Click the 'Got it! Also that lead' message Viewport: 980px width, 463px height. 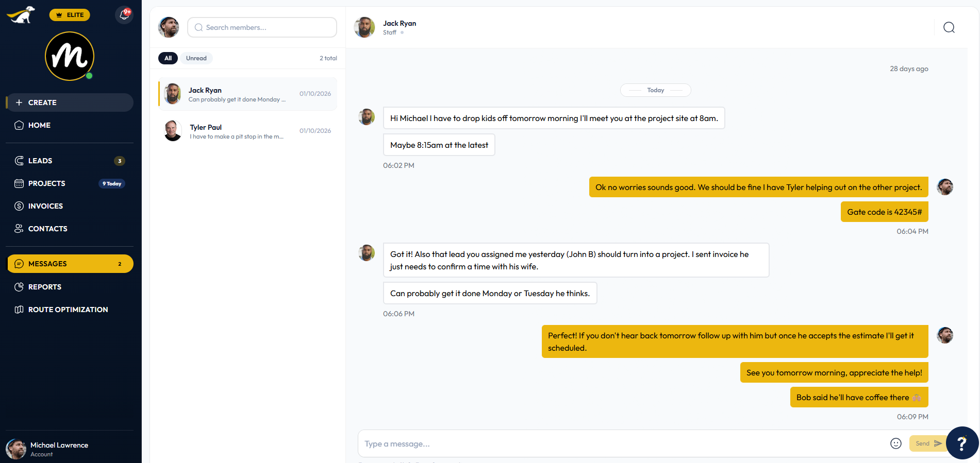tap(576, 260)
